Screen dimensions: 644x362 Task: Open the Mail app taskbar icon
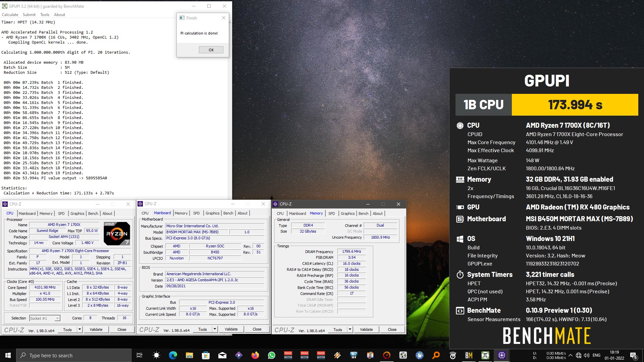[x=222, y=355]
